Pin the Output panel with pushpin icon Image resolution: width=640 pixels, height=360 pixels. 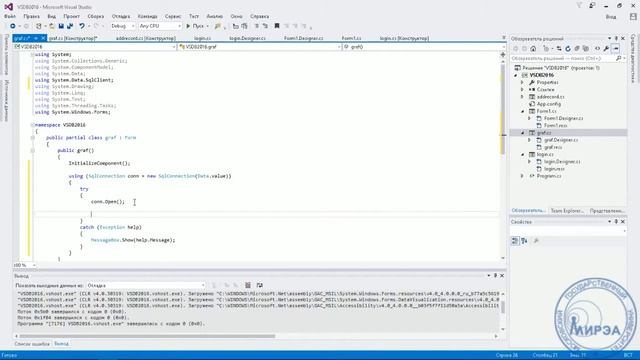tap(495, 276)
